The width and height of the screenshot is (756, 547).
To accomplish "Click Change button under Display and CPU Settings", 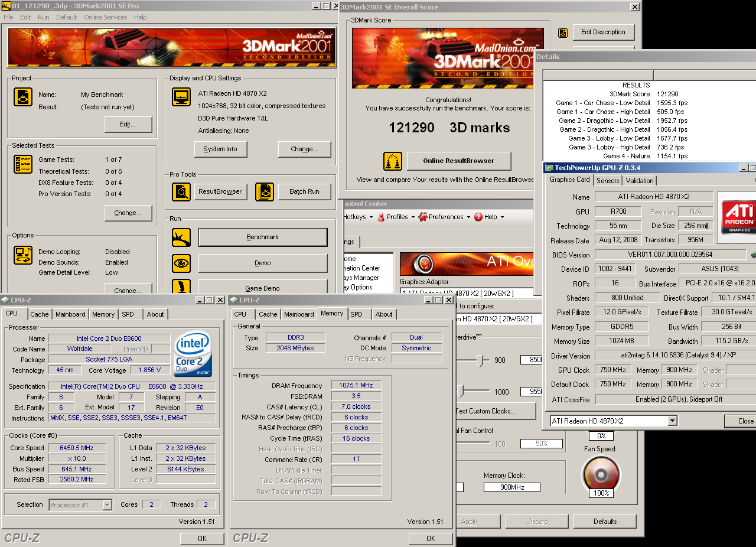I will [x=304, y=149].
